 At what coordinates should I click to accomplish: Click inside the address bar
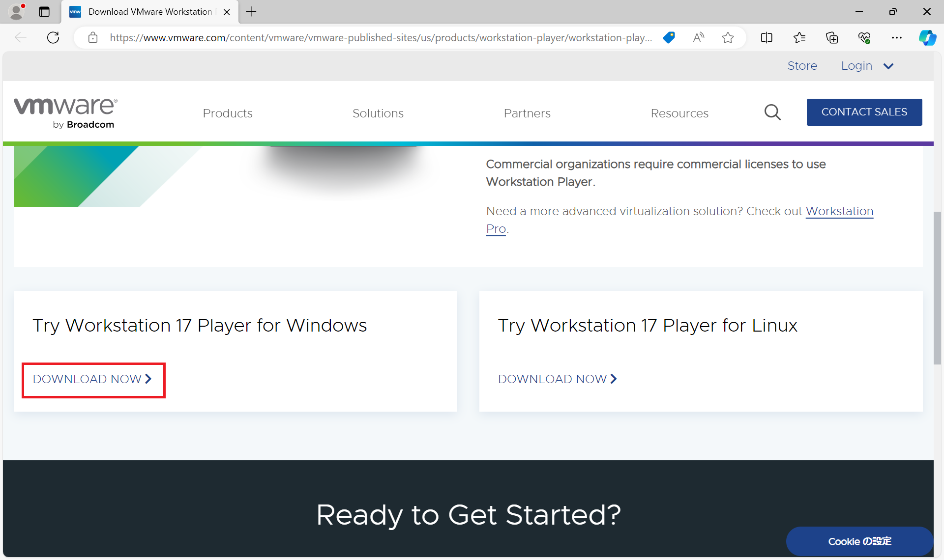tap(379, 37)
